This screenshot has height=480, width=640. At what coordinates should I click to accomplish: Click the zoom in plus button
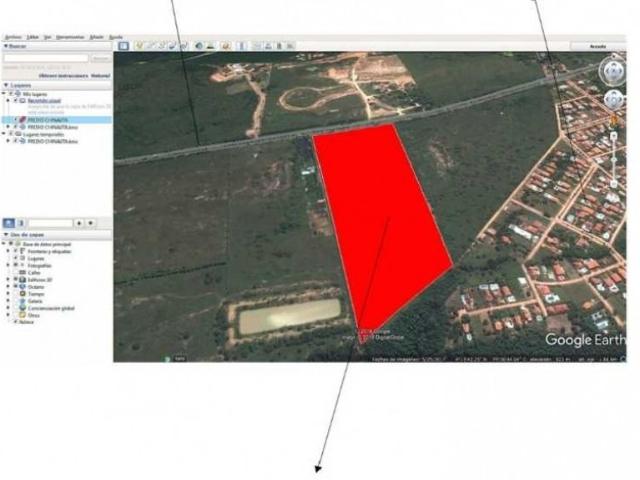click(613, 136)
